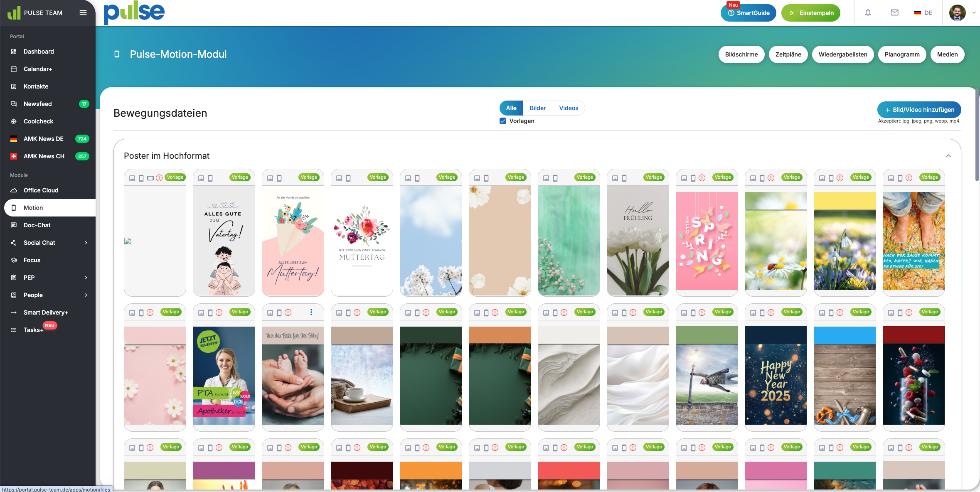Switch to the Wiedergabelisten tab

[x=842, y=54]
